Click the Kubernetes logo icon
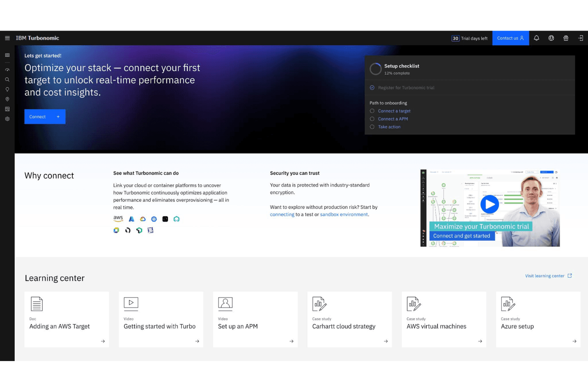 point(154,219)
